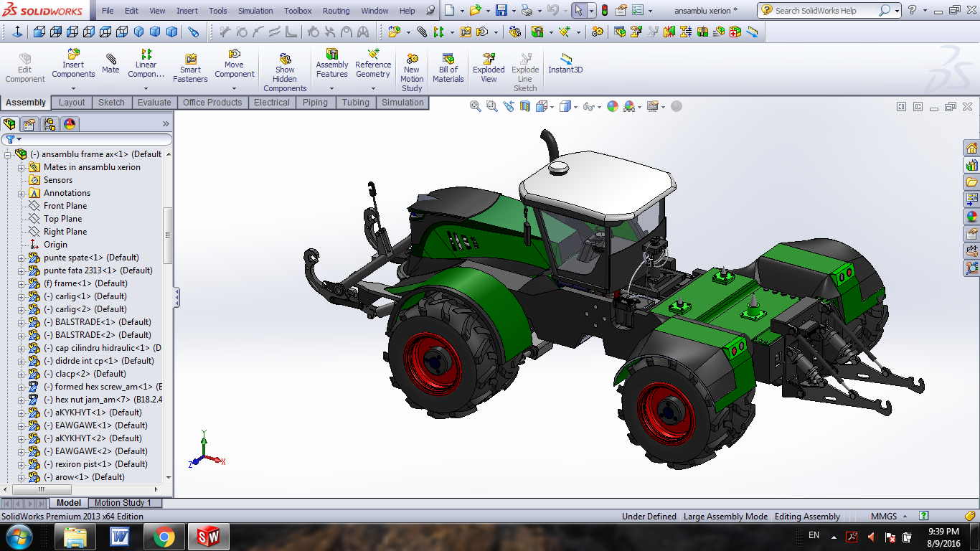Click Zoom to Fit magnifier

click(x=475, y=106)
